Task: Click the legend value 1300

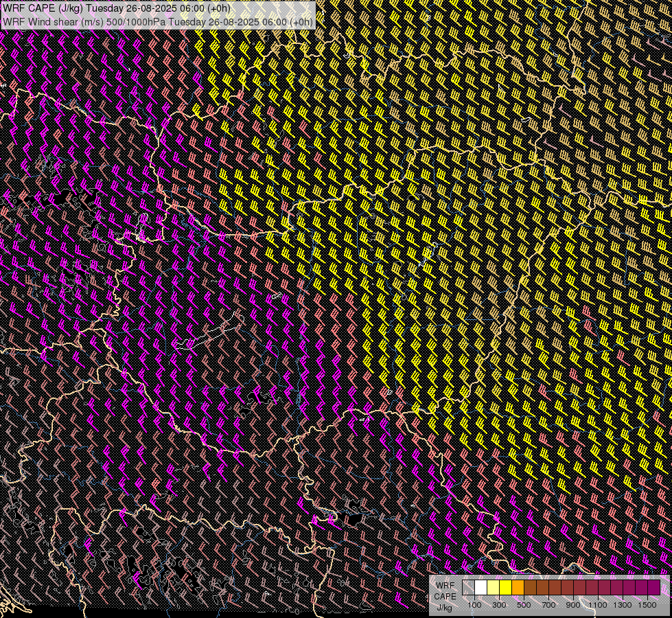Action: coord(623,605)
